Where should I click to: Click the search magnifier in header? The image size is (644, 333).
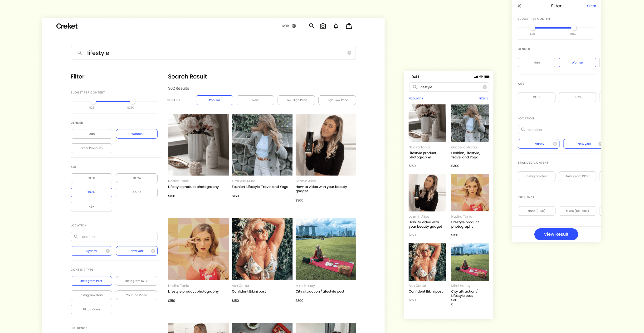tap(312, 26)
